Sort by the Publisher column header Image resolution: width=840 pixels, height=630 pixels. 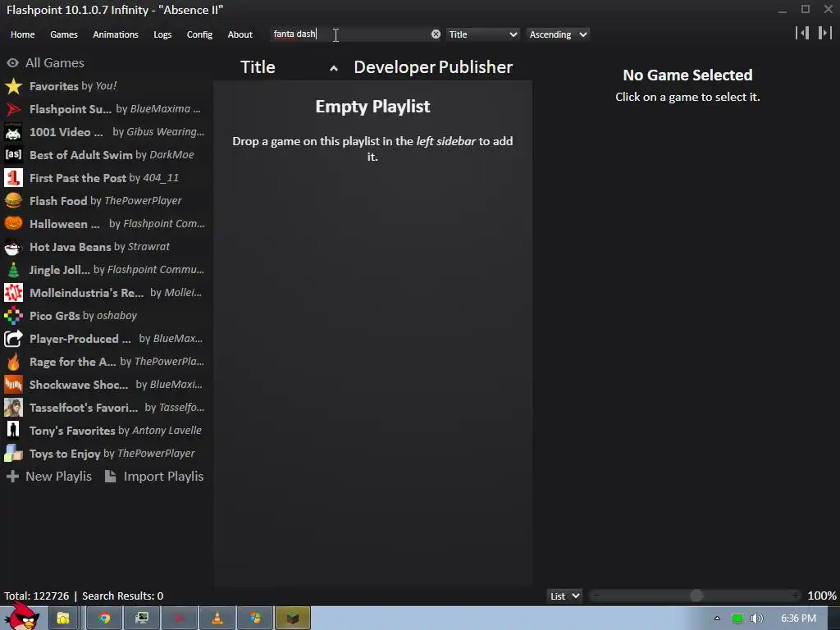point(476,67)
